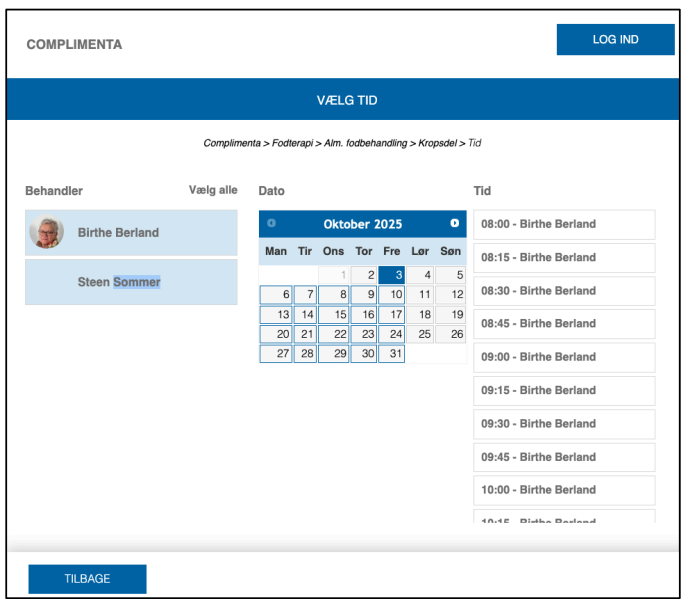Viewport: 689px width, 604px height.
Task: Click Fodterapi in the breadcrumb
Action: (x=294, y=143)
